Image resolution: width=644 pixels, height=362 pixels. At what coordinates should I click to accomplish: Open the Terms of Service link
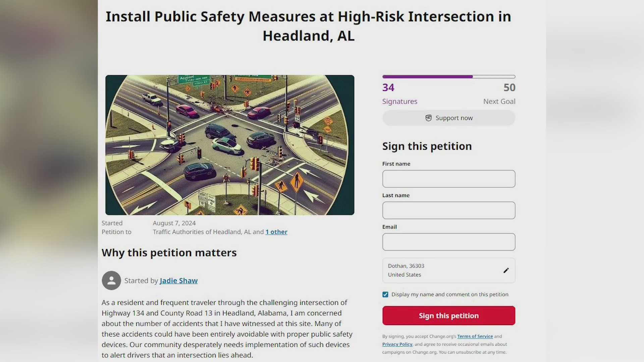point(475,336)
